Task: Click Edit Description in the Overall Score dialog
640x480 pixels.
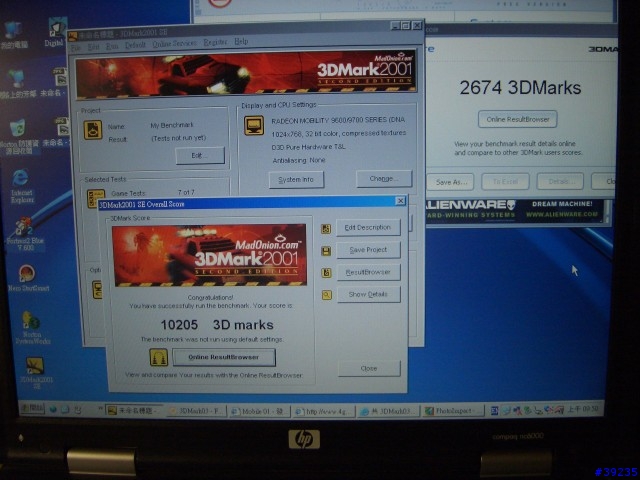Action: coord(368,227)
